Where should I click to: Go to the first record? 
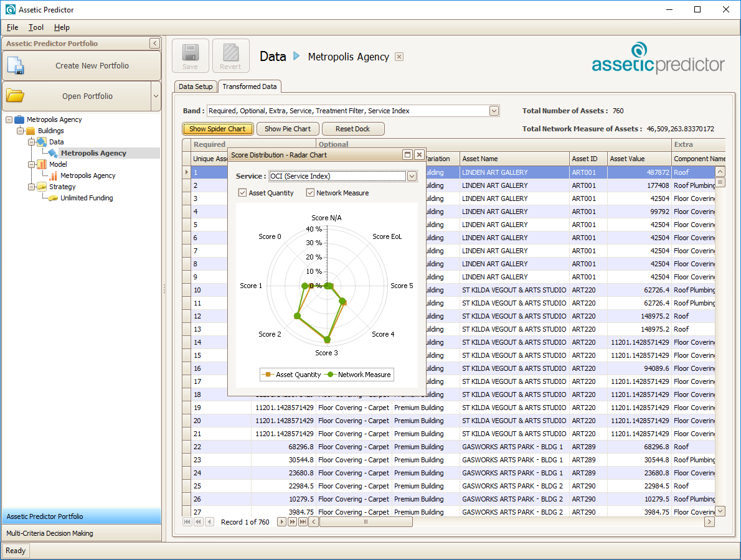click(187, 522)
